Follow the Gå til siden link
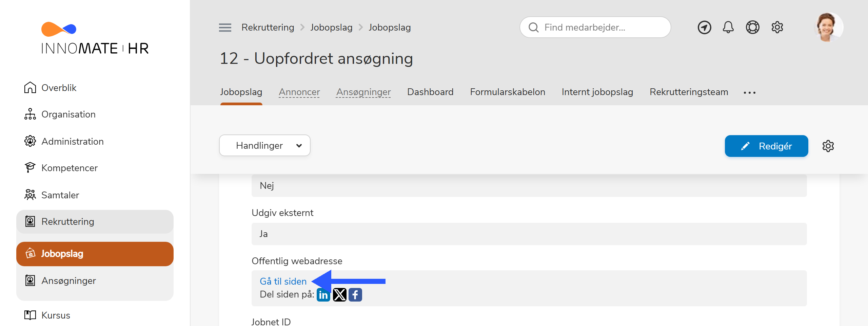 [283, 281]
